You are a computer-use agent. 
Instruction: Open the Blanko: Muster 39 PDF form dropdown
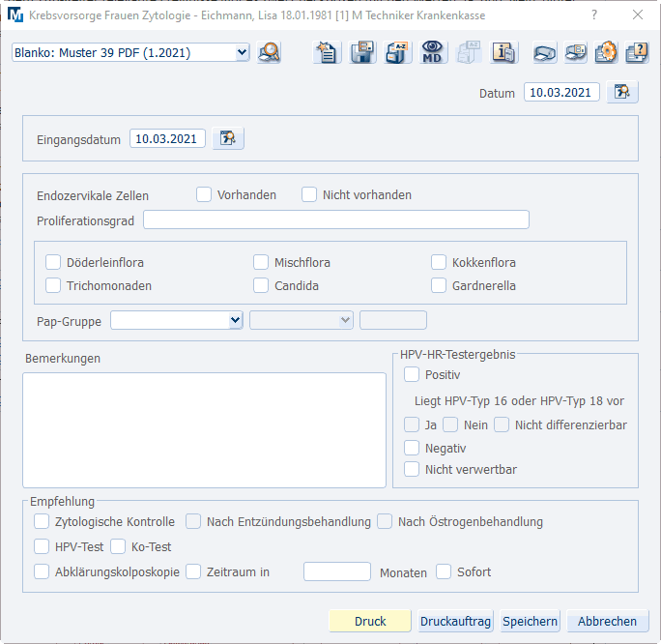coord(130,52)
